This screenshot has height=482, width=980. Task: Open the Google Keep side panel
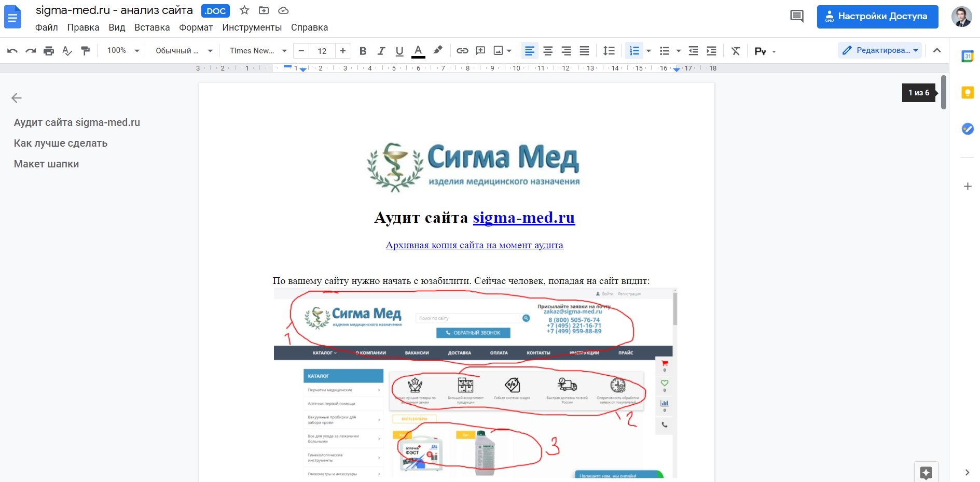968,92
